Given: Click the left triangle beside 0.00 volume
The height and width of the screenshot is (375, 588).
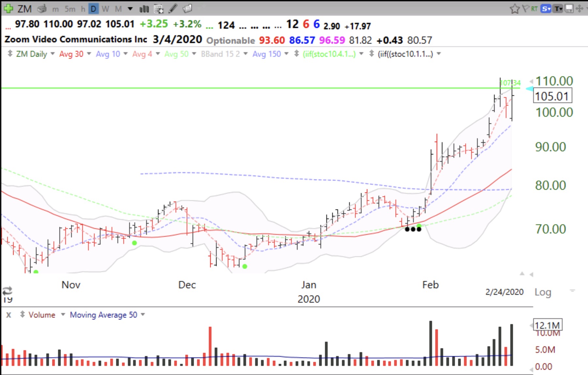Looking at the screenshot, I should click(531, 370).
